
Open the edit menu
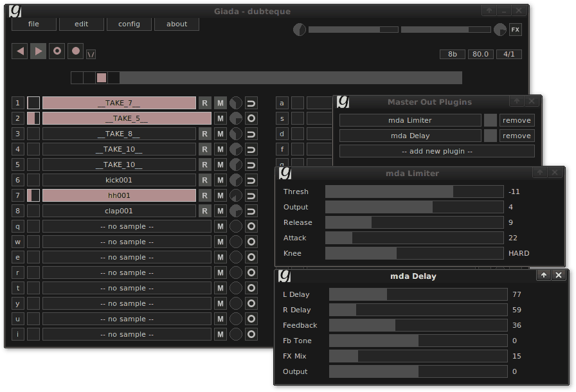tap(82, 24)
